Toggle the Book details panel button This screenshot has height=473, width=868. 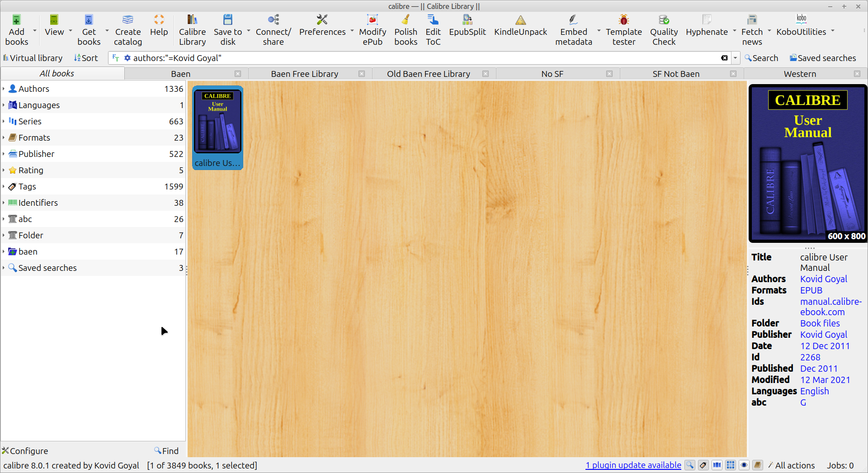(x=757, y=465)
